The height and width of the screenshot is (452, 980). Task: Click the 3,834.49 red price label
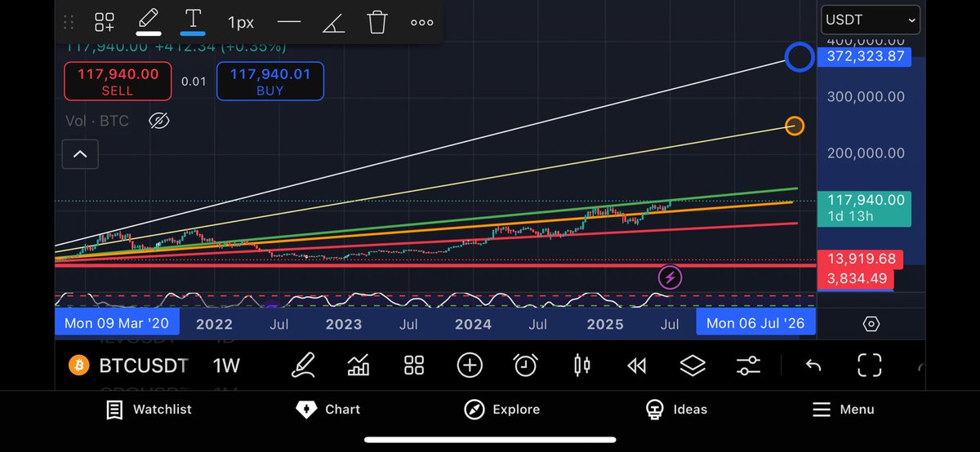coord(857,278)
